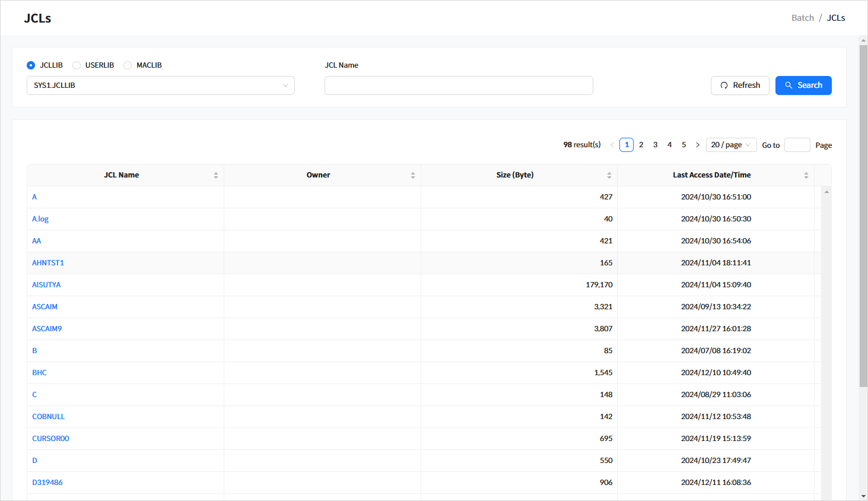Toggle Last Access Date/Time sort arrows

pos(806,175)
